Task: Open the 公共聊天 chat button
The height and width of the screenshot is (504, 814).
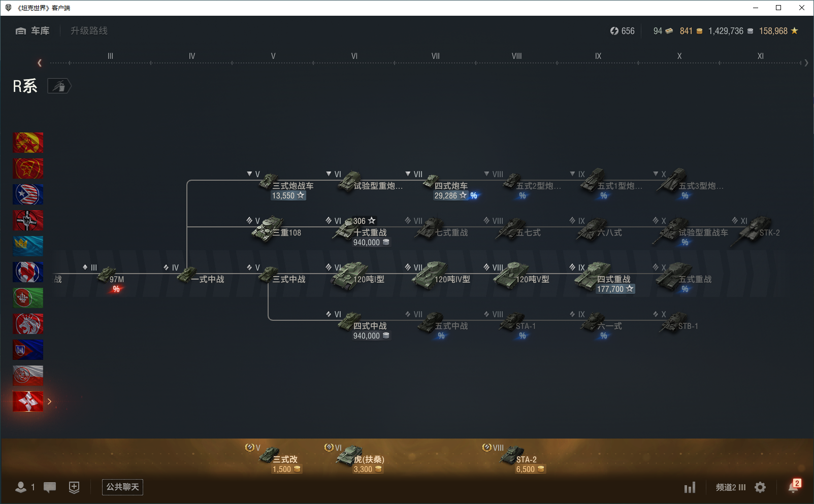Action: pos(122,487)
